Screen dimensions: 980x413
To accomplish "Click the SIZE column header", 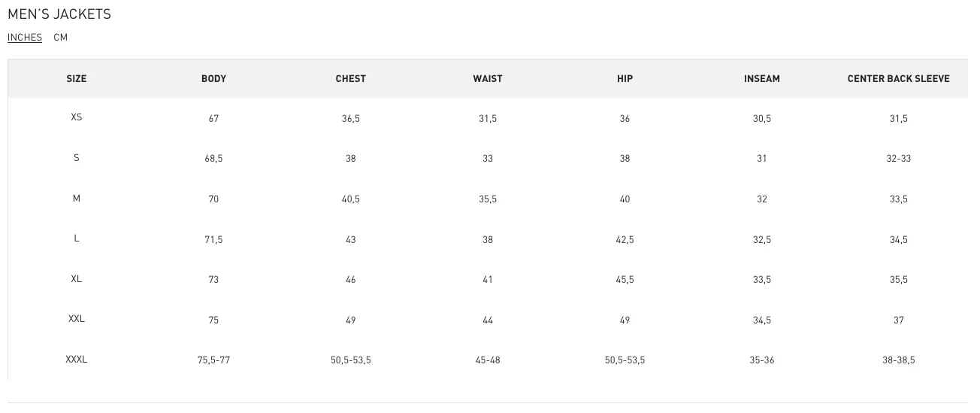I will pos(77,79).
